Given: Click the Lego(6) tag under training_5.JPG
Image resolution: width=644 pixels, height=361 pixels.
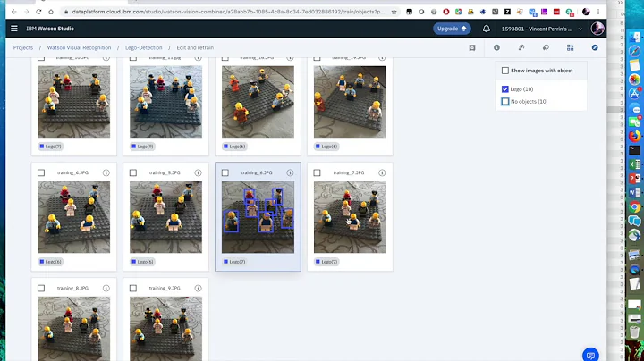Looking at the screenshot, I should pos(142,261).
